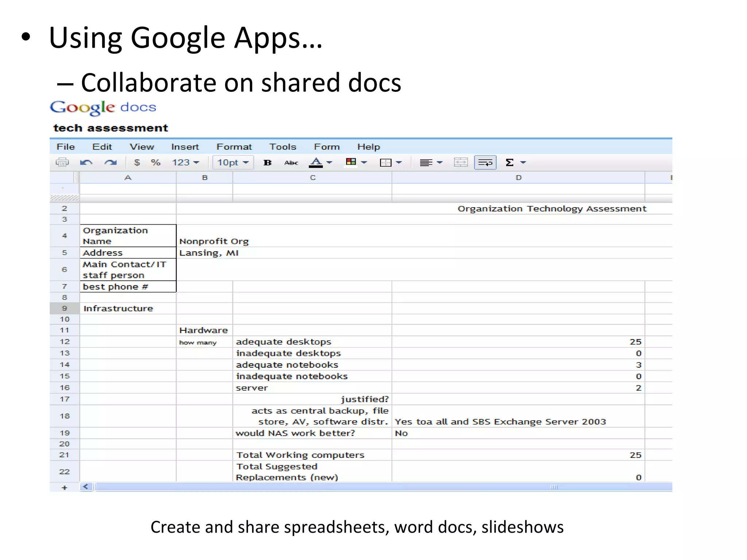
Task: Select column A header
Action: [x=128, y=178]
